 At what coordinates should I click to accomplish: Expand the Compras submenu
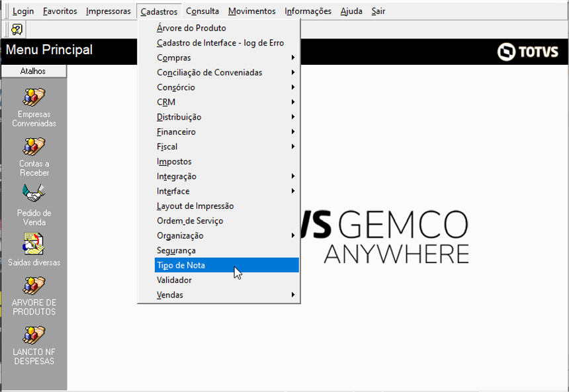click(x=227, y=58)
